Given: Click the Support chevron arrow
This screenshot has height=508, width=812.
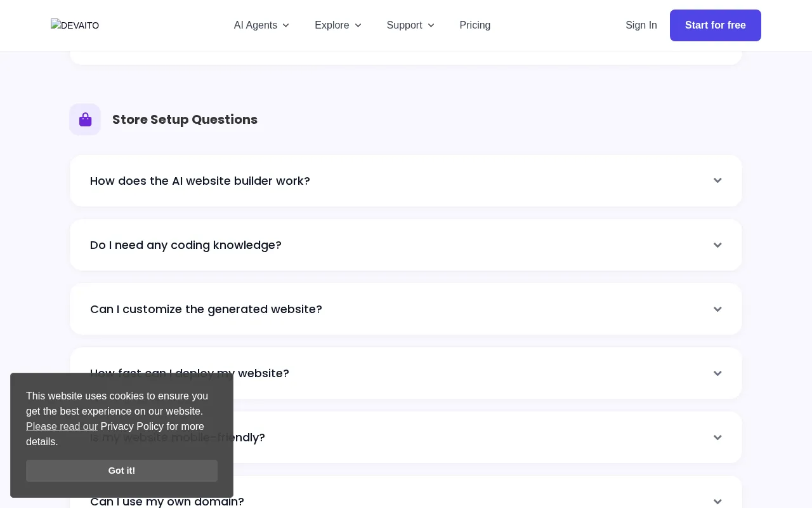Looking at the screenshot, I should click(x=431, y=25).
